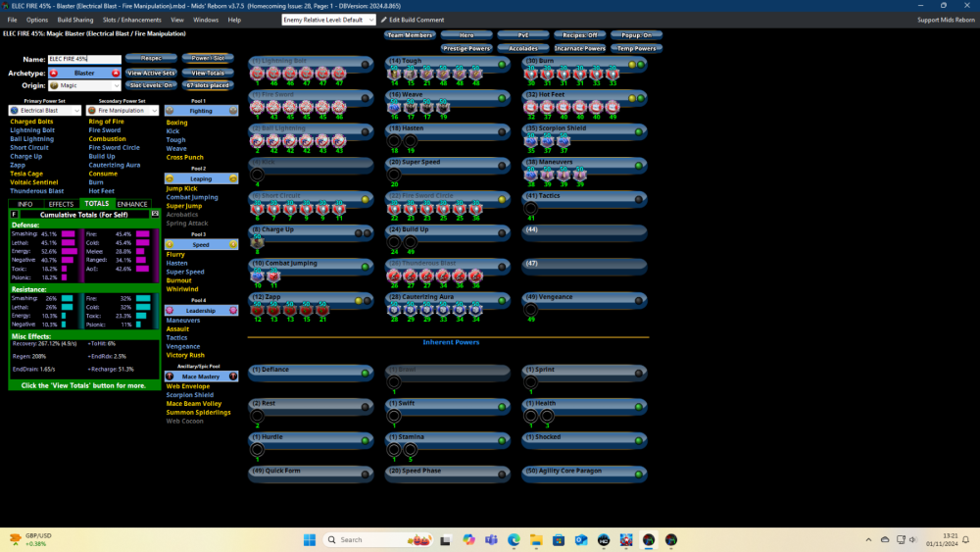The width and height of the screenshot is (980, 552).
Task: Select the Charge Up enhancement slot
Action: 257,242
